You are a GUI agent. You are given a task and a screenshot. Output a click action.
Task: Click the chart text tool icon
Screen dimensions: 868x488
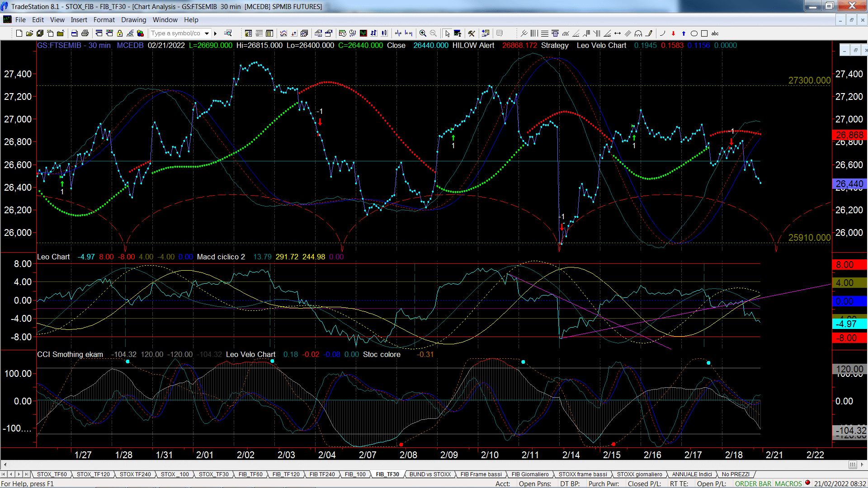click(458, 33)
